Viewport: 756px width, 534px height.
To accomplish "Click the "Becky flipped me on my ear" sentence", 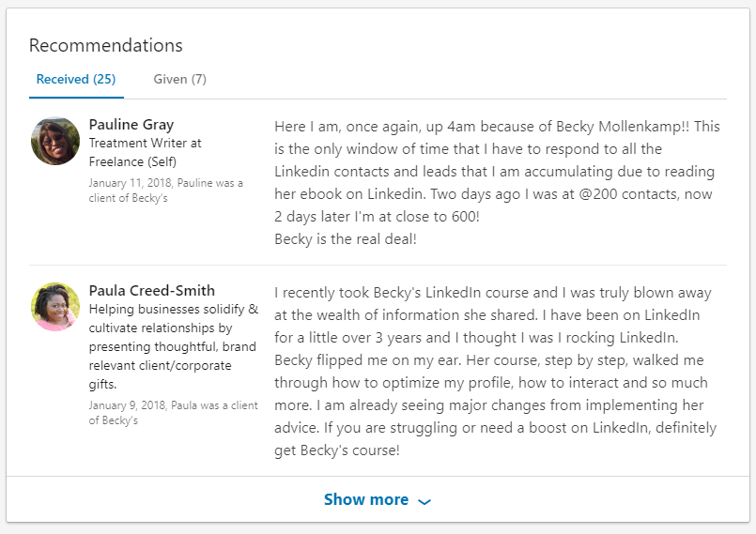I will click(376, 360).
